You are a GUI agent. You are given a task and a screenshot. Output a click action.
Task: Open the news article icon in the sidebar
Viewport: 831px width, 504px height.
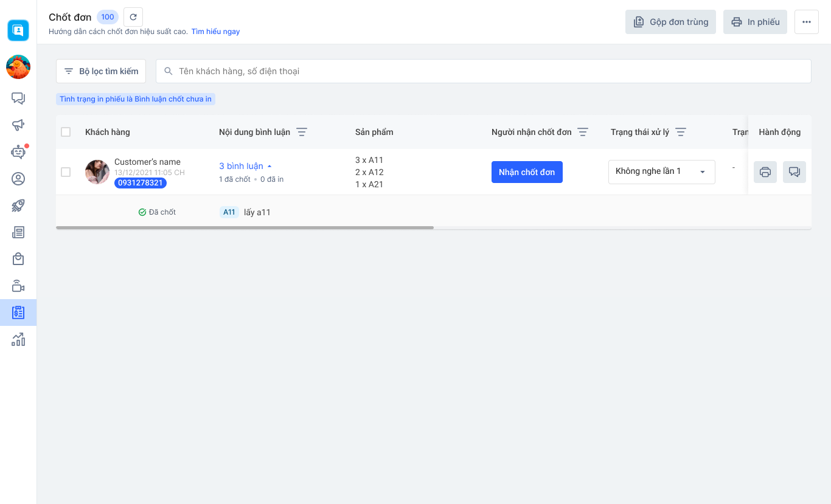18,232
